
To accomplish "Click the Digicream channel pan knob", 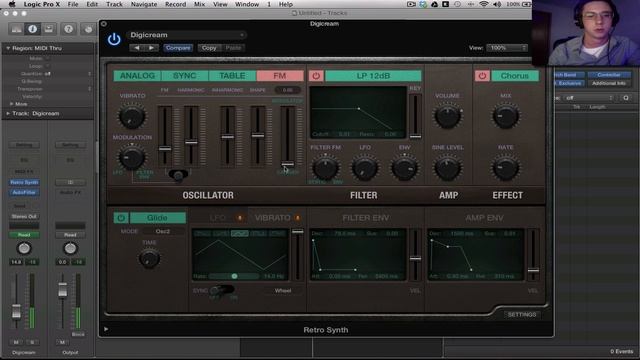I will coord(24,248).
